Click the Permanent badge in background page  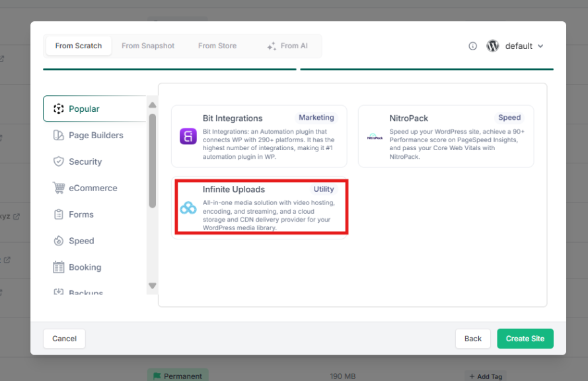[178, 375]
